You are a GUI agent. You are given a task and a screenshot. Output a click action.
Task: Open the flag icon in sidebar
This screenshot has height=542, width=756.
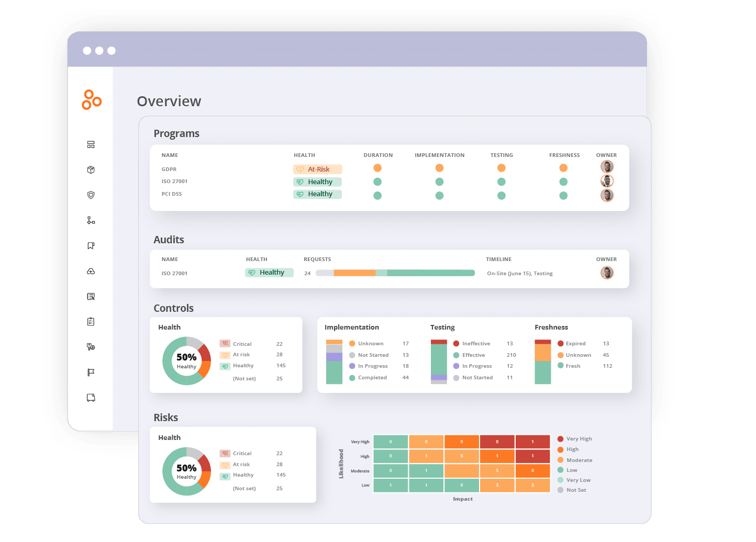click(x=91, y=372)
